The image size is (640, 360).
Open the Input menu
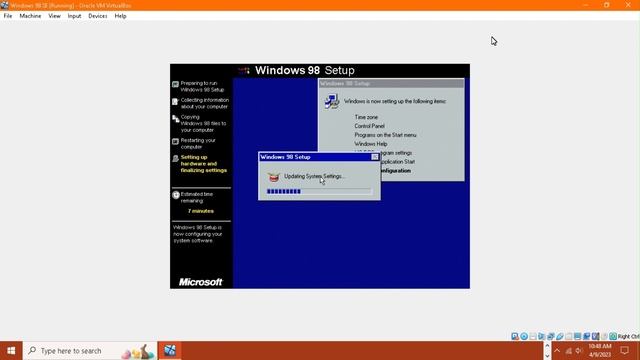[x=74, y=16]
